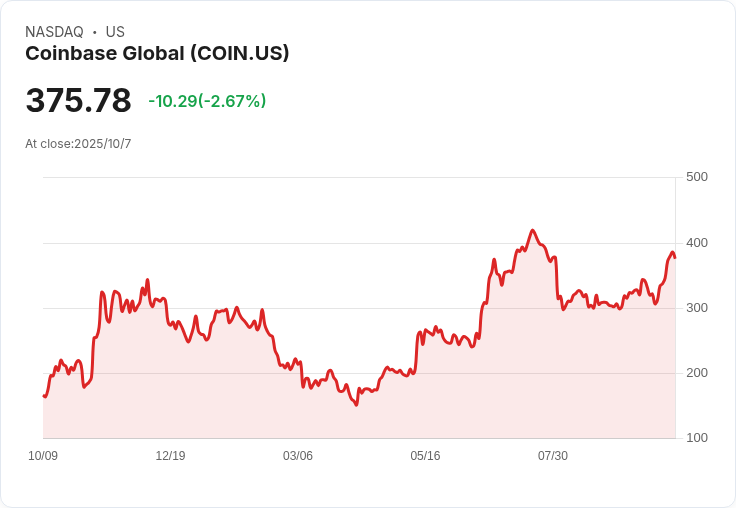Click the 300 price axis label
736x508 pixels.
click(697, 308)
